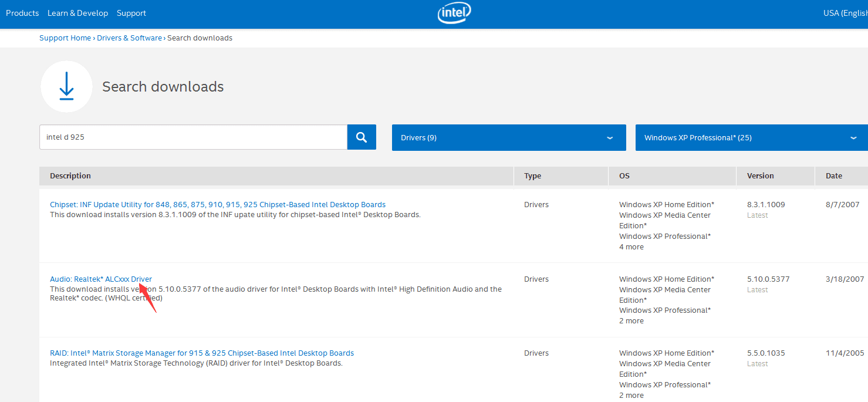Viewport: 868px width, 402px height.
Task: Click the Intel logo
Action: (x=454, y=13)
